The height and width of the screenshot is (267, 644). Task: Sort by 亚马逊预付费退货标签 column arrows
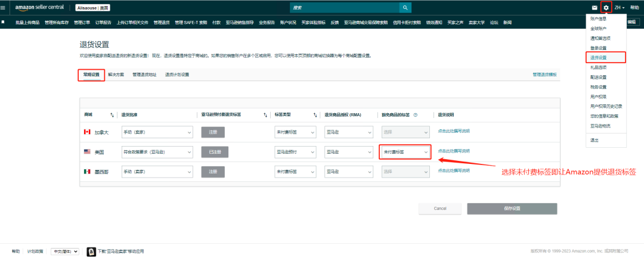265,114
